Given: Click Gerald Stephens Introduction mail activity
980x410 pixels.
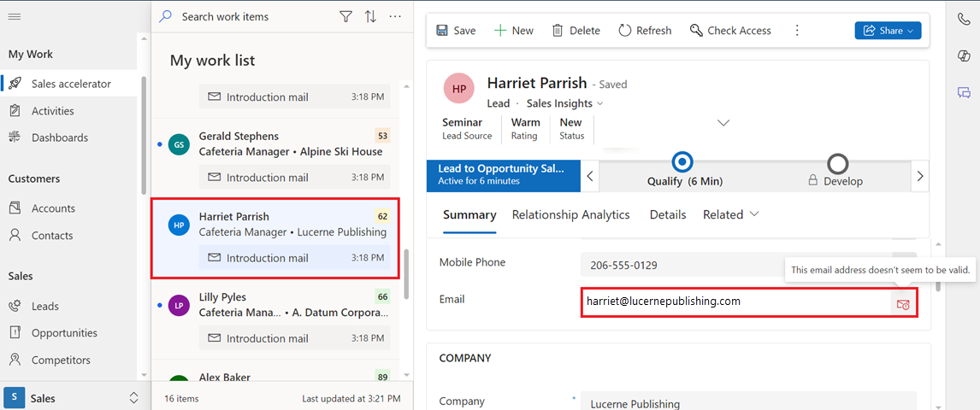Looking at the screenshot, I should [x=295, y=177].
